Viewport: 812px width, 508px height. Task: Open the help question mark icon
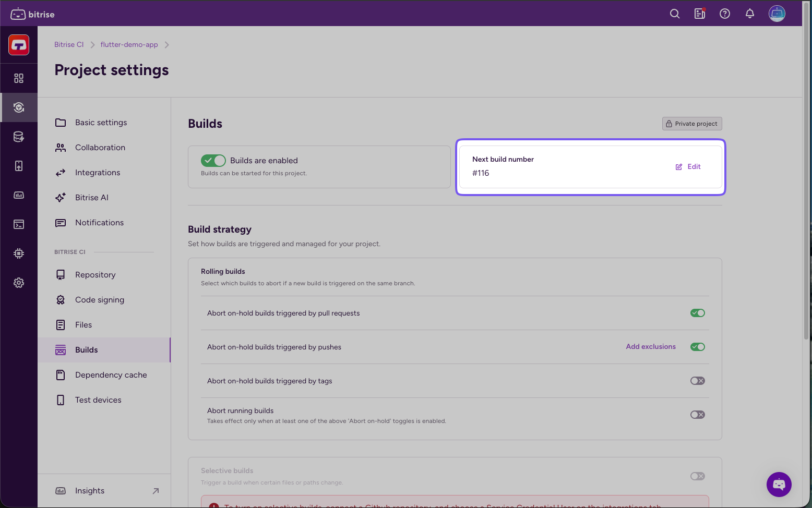[725, 14]
